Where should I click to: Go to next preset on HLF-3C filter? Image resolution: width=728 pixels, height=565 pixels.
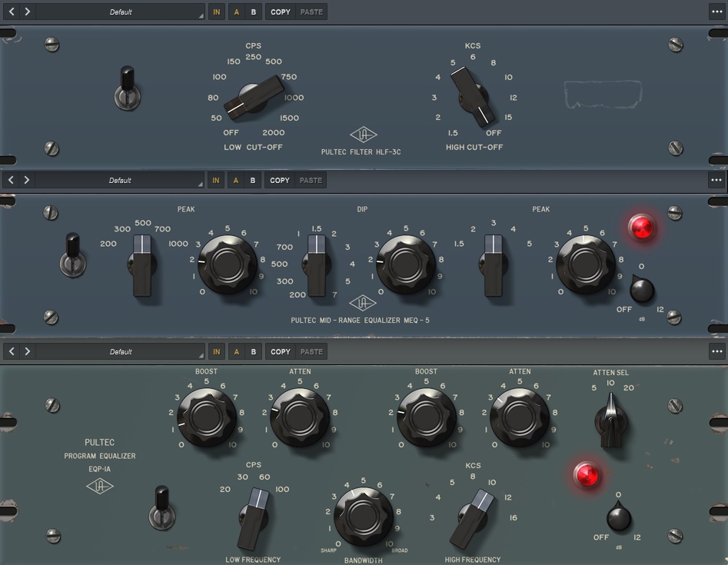tap(28, 12)
